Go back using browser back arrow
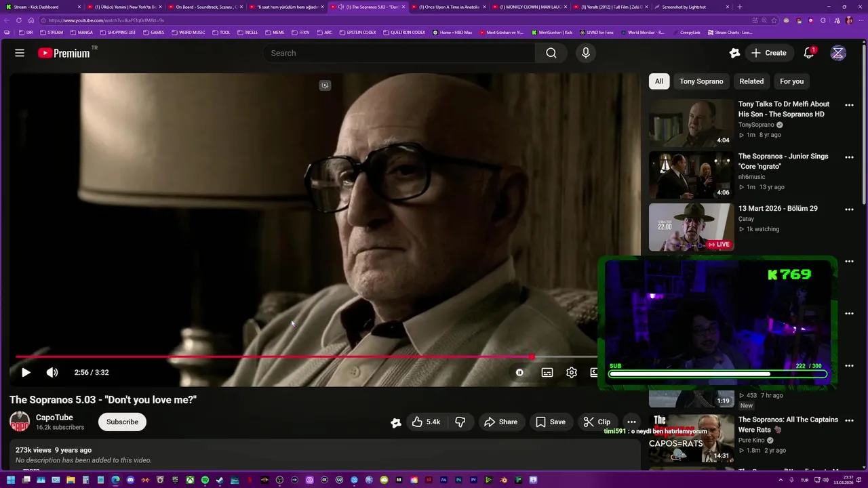Screen dimensions: 868x488 click(x=7, y=20)
